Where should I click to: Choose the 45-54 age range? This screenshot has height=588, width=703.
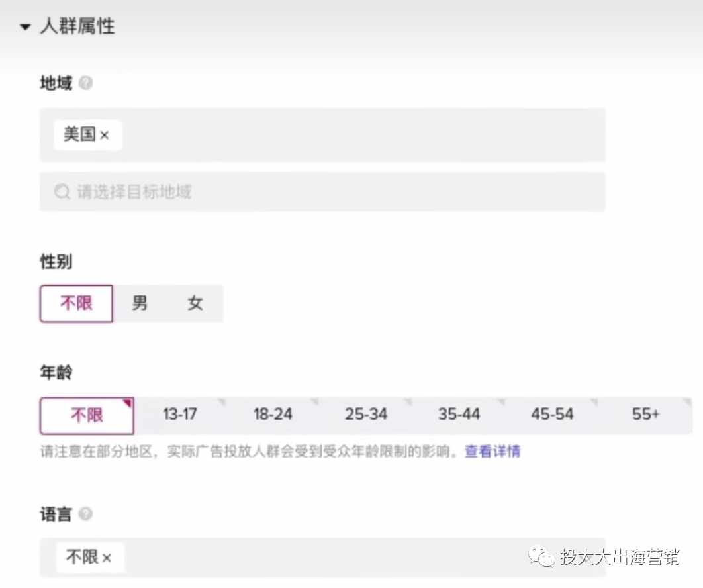[552, 415]
